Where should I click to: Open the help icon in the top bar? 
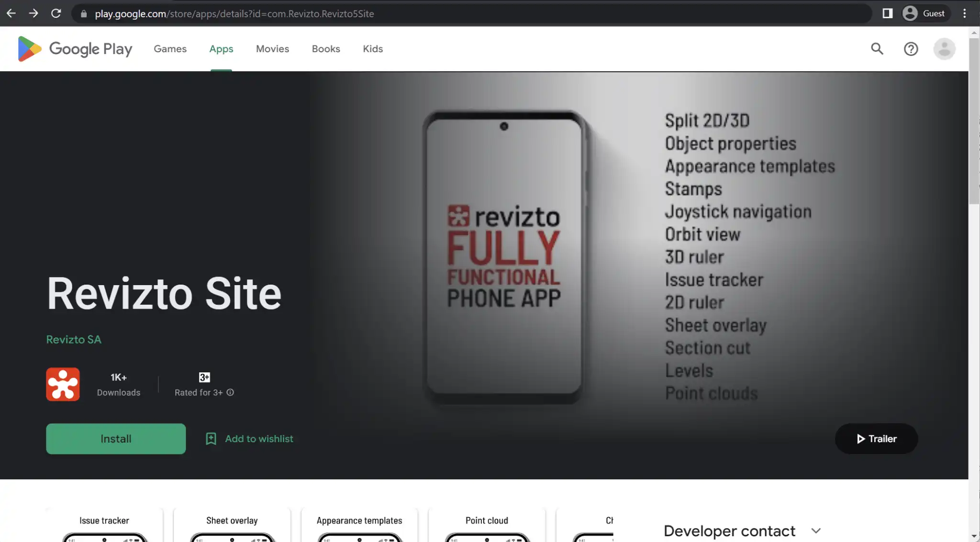[911, 49]
